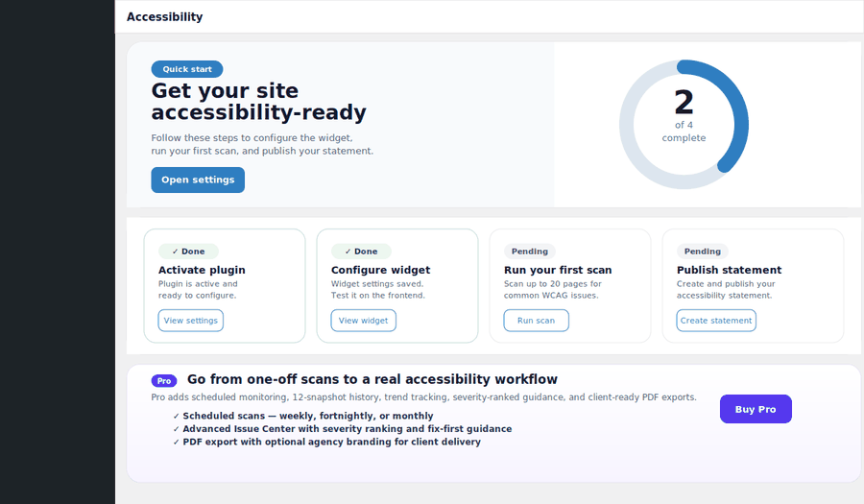Click the Accessibility page title

tap(165, 17)
